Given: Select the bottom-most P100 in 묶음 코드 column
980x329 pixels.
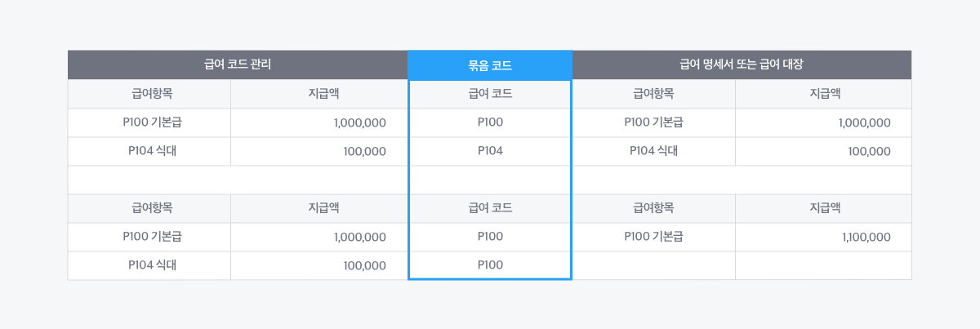Looking at the screenshot, I should coord(490,265).
